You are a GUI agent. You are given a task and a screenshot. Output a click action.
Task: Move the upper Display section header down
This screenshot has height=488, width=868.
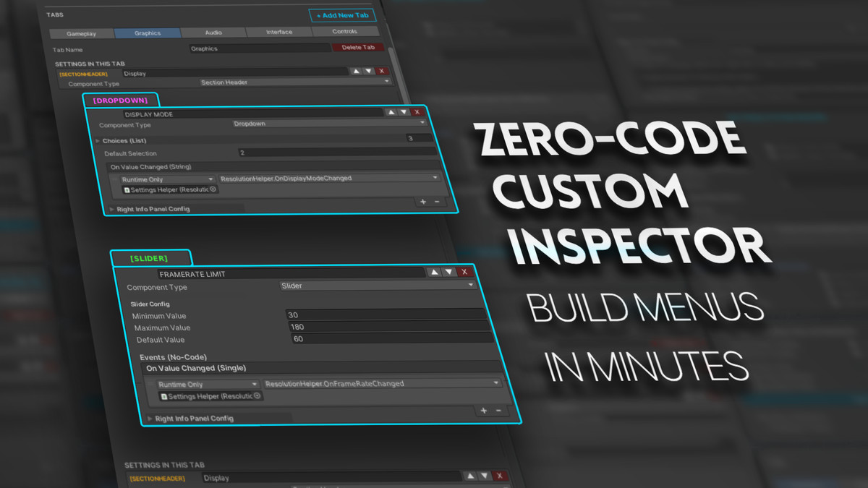[x=368, y=71]
